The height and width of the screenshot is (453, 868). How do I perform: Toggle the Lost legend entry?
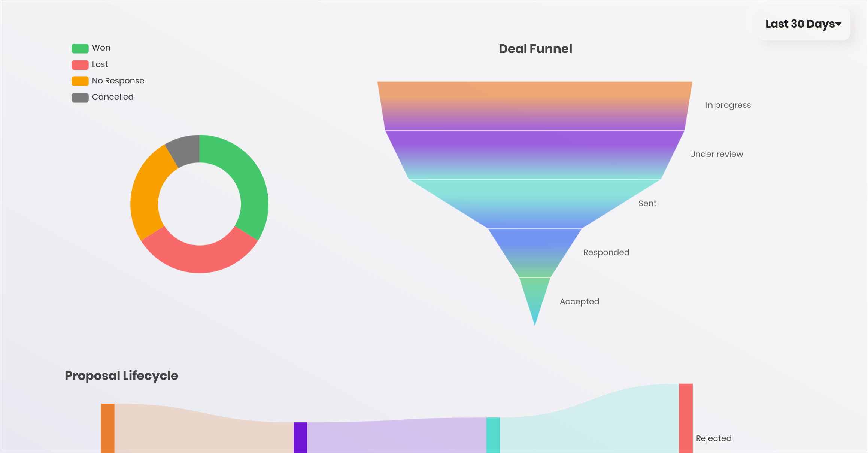(100, 64)
